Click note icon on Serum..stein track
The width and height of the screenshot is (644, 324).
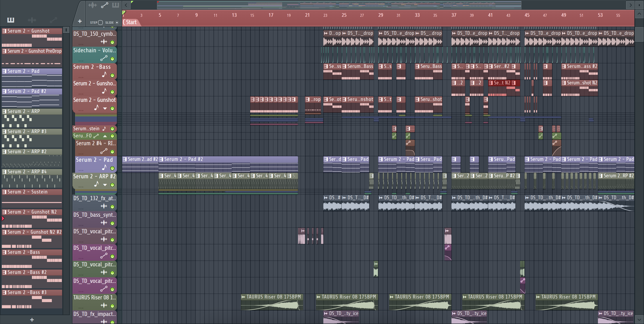[x=104, y=129]
